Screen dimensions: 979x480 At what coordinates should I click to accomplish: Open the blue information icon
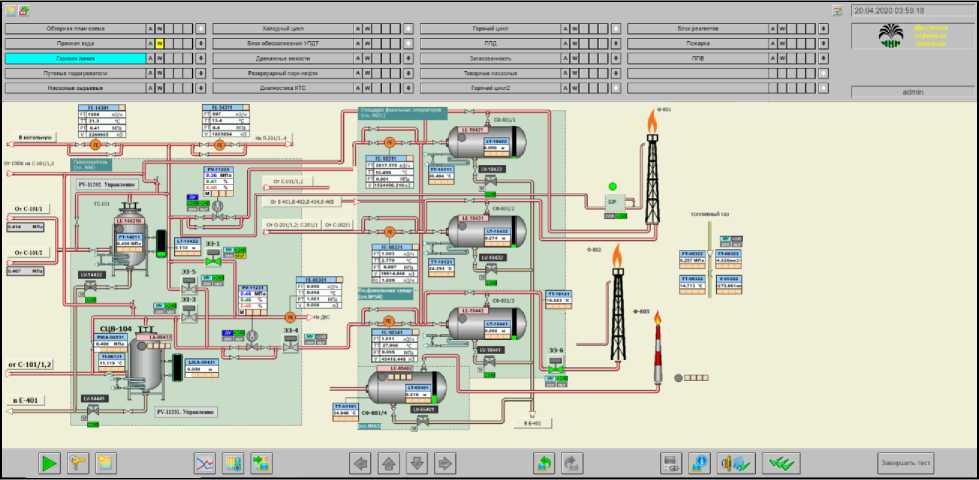click(x=701, y=463)
